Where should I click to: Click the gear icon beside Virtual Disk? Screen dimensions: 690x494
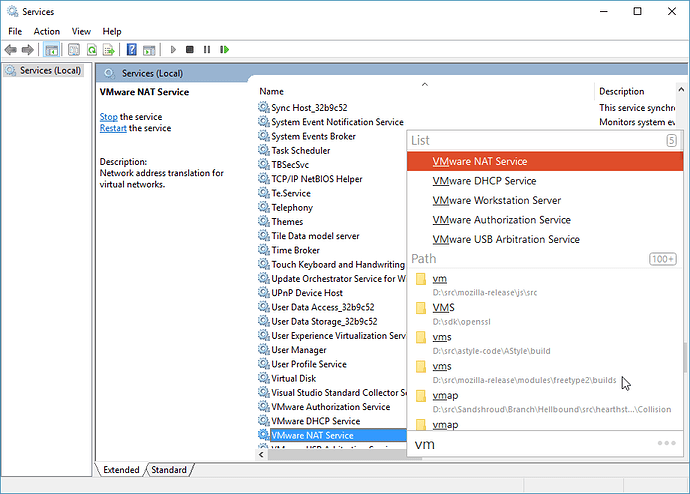pyautogui.click(x=264, y=378)
